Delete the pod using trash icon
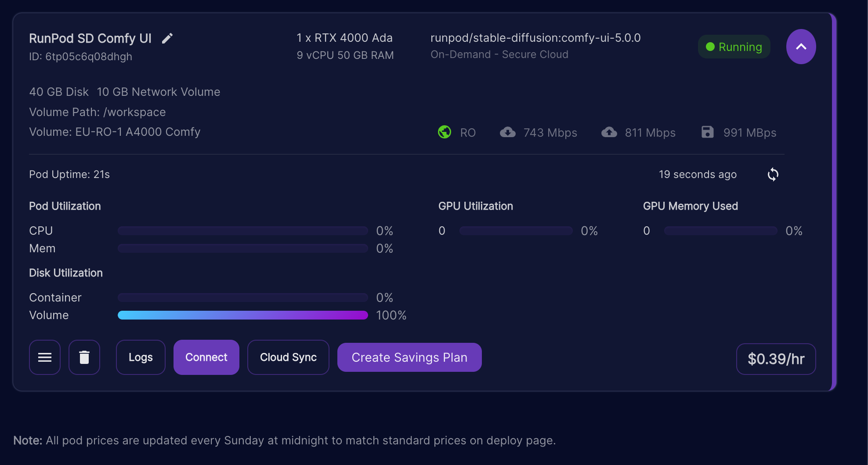This screenshot has height=465, width=868. point(84,357)
